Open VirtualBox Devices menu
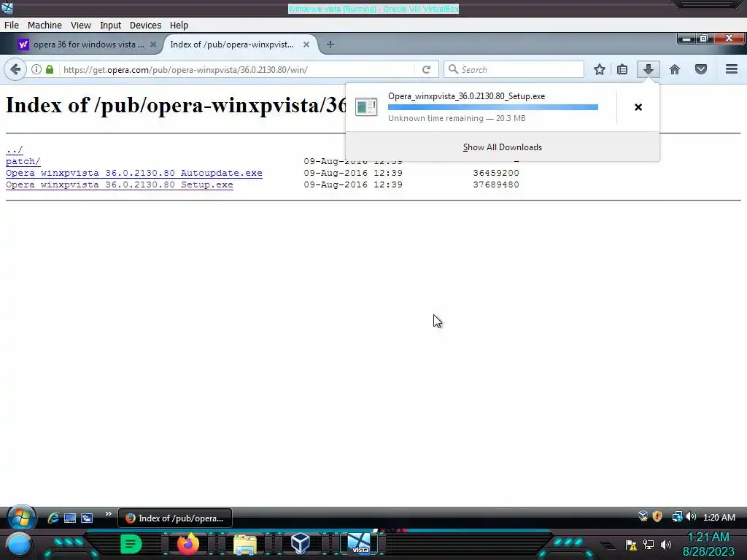Image resolution: width=747 pixels, height=560 pixels. (x=145, y=26)
